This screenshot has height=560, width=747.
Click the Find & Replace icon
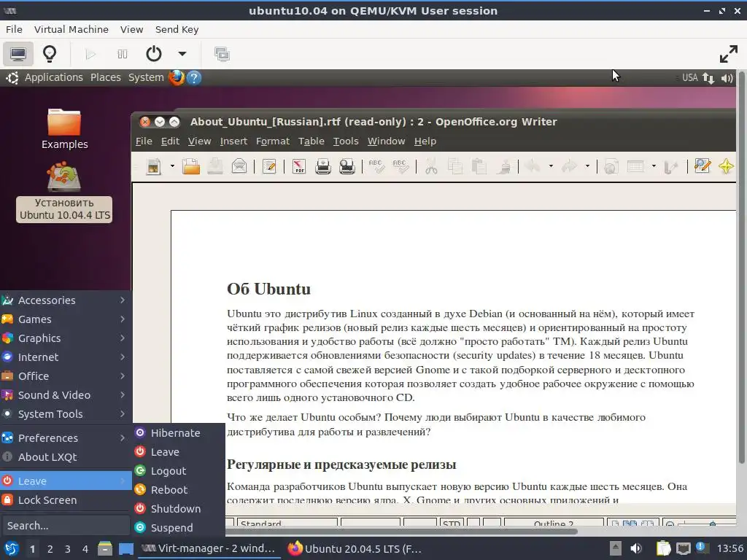703,166
